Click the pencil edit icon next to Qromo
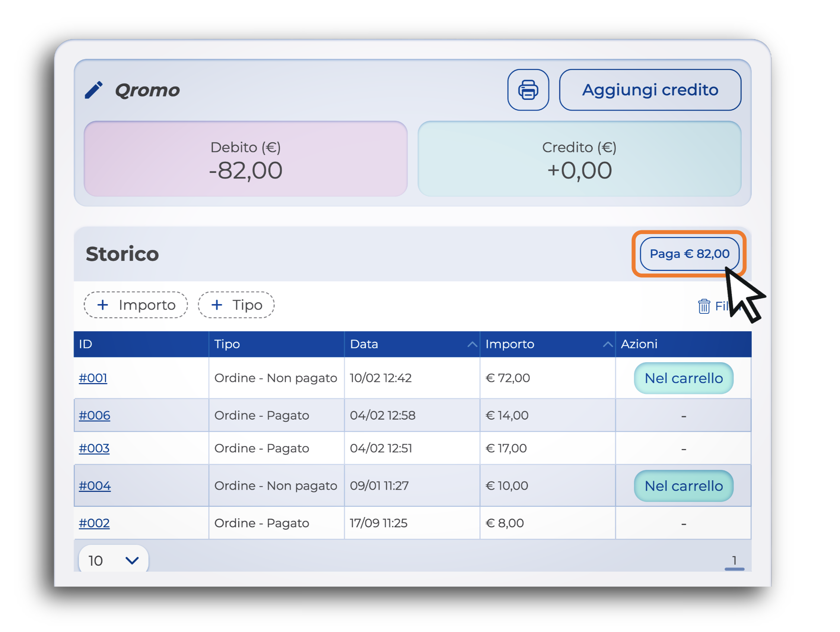Screen dimensions: 840x632 (x=93, y=90)
